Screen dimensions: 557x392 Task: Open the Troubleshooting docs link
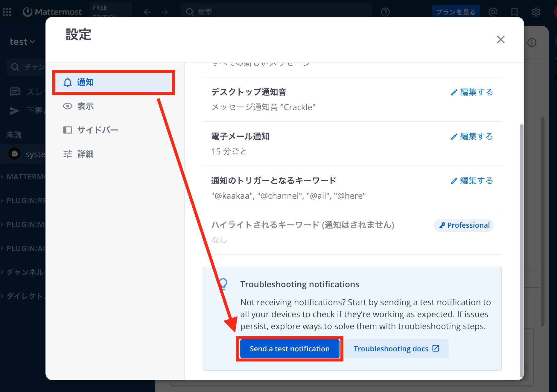[396, 349]
